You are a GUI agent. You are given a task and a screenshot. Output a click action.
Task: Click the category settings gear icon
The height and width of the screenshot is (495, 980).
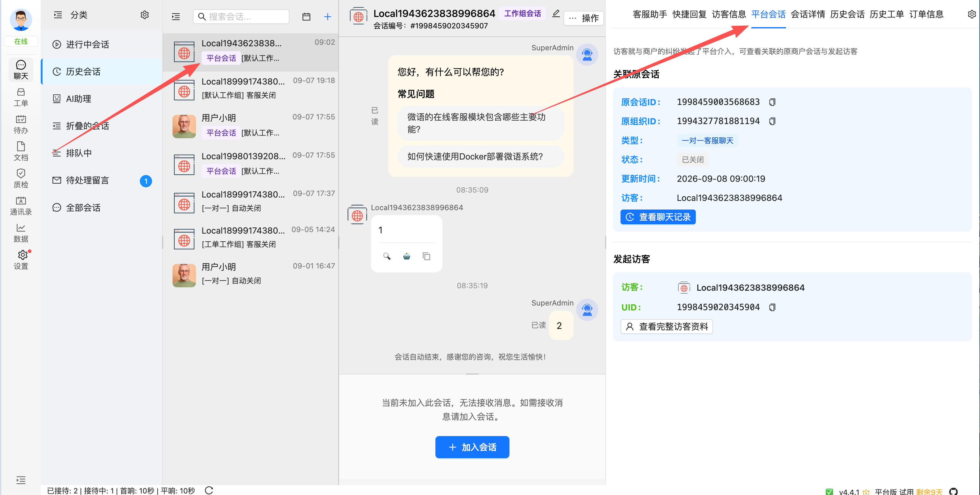145,15
